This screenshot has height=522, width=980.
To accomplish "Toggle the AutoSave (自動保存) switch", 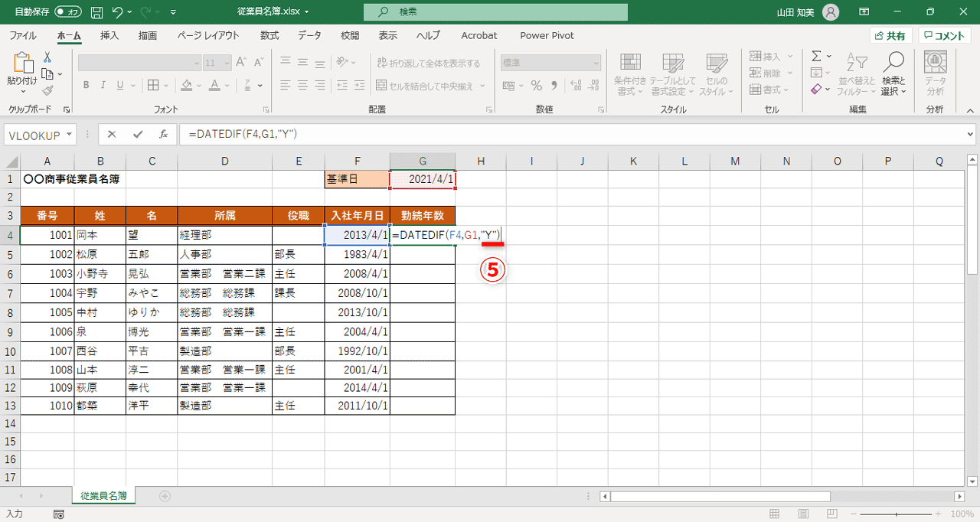I will 69,12.
